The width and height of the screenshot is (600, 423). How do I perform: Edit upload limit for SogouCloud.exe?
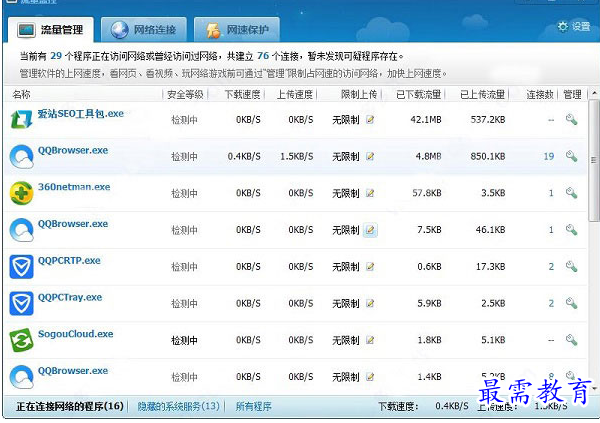click(370, 340)
